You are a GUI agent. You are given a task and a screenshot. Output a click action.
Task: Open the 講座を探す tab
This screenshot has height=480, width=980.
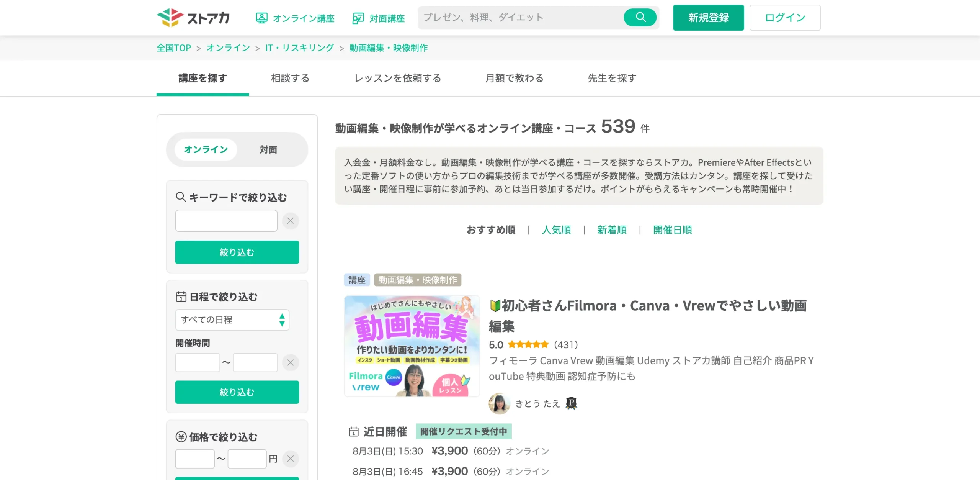click(x=203, y=78)
